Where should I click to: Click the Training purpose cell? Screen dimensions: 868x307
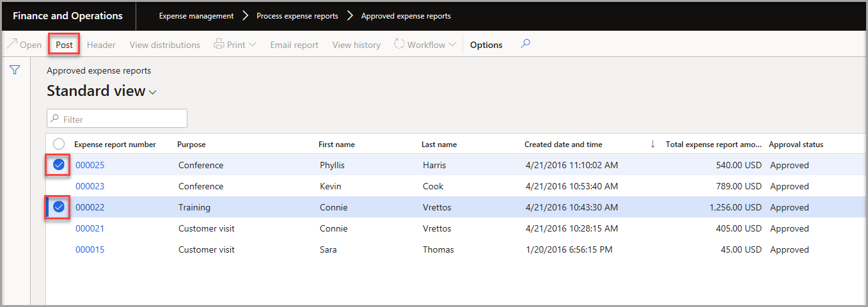tap(194, 207)
